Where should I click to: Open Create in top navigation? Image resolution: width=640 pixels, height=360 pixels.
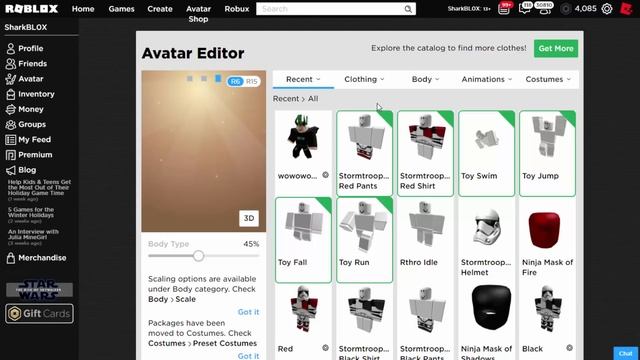coord(160,9)
